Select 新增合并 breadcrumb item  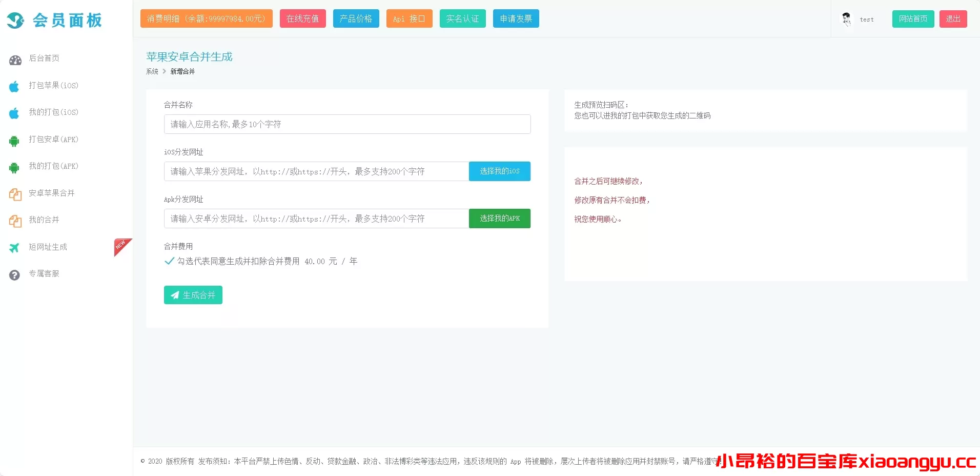(x=182, y=71)
